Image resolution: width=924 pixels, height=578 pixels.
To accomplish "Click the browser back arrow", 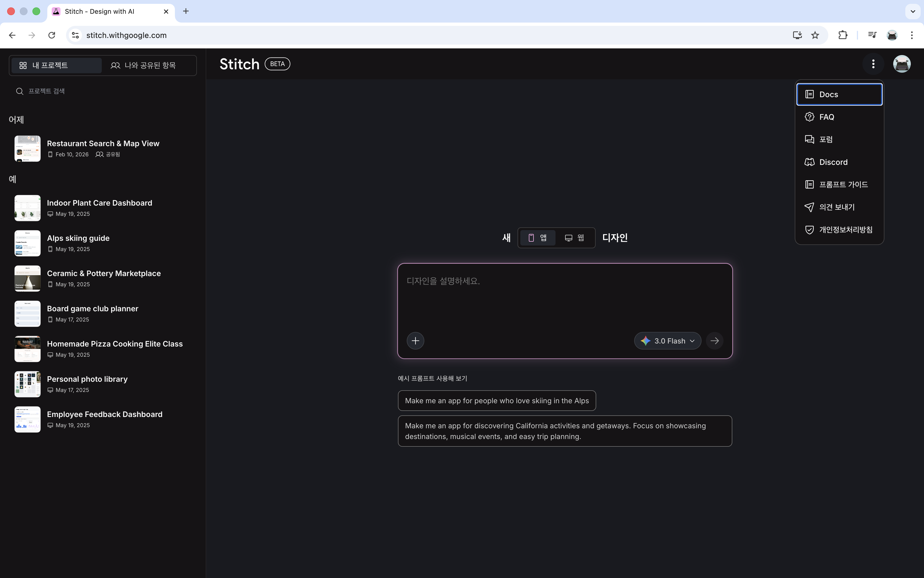I will click(x=12, y=35).
